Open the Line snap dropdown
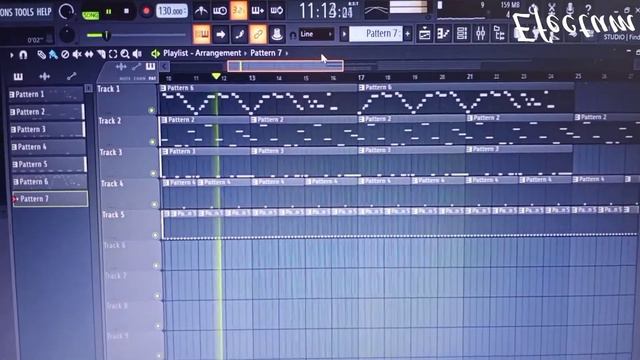Image resolution: width=640 pixels, height=360 pixels. [316, 34]
